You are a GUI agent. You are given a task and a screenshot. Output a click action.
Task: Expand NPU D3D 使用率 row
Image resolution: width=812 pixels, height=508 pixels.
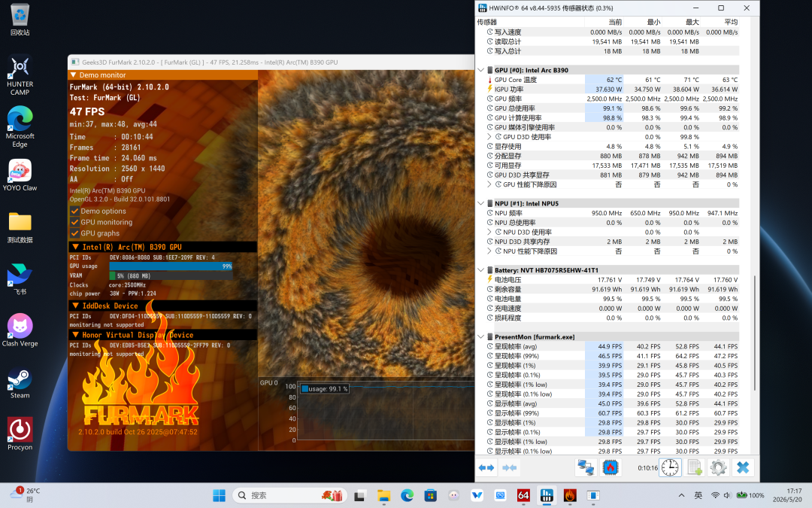click(x=489, y=233)
